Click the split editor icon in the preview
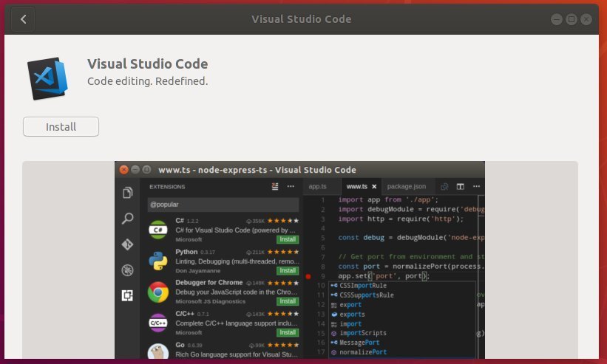Viewport: 607px width, 364px height. coord(461,187)
